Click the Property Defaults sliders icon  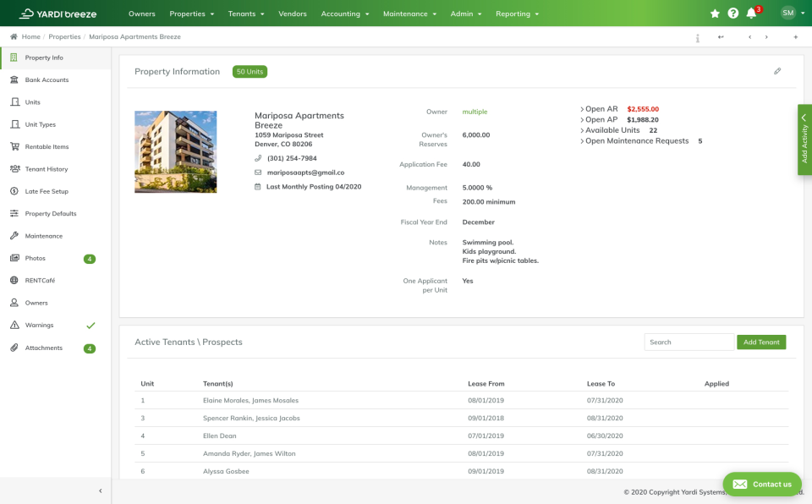click(14, 213)
